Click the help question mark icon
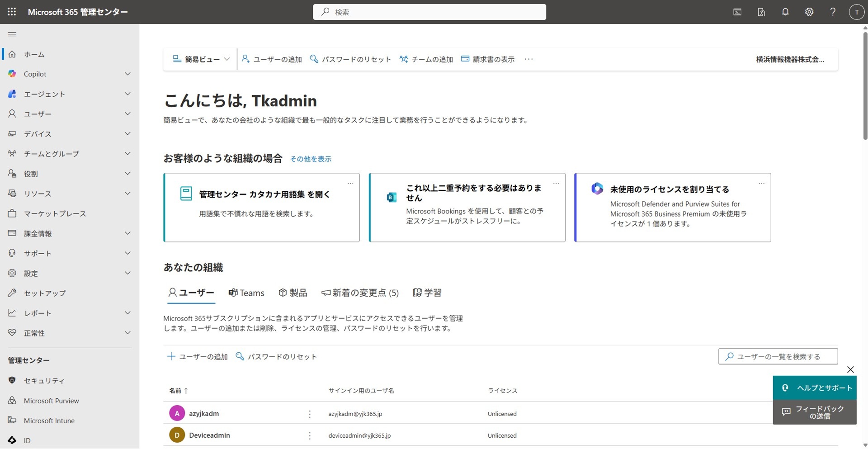Viewport: 868px width, 449px height. click(833, 12)
